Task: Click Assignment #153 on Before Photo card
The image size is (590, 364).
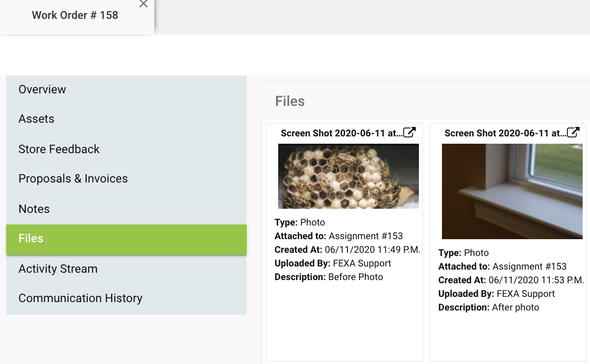Action: [x=365, y=236]
